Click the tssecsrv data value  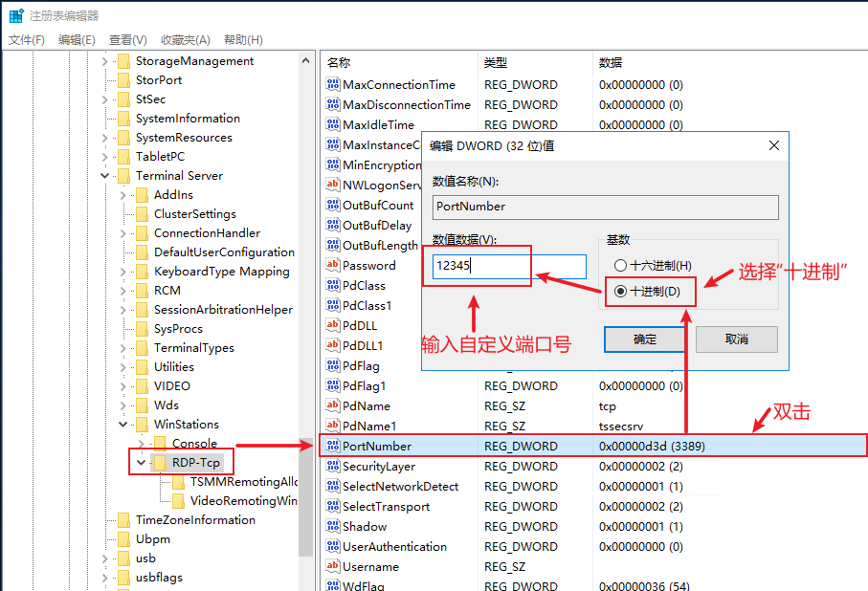tap(621, 427)
